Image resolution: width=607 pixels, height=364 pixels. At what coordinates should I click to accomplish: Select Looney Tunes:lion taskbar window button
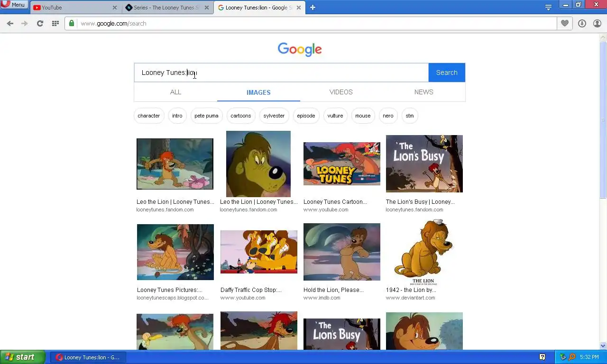[x=88, y=357]
